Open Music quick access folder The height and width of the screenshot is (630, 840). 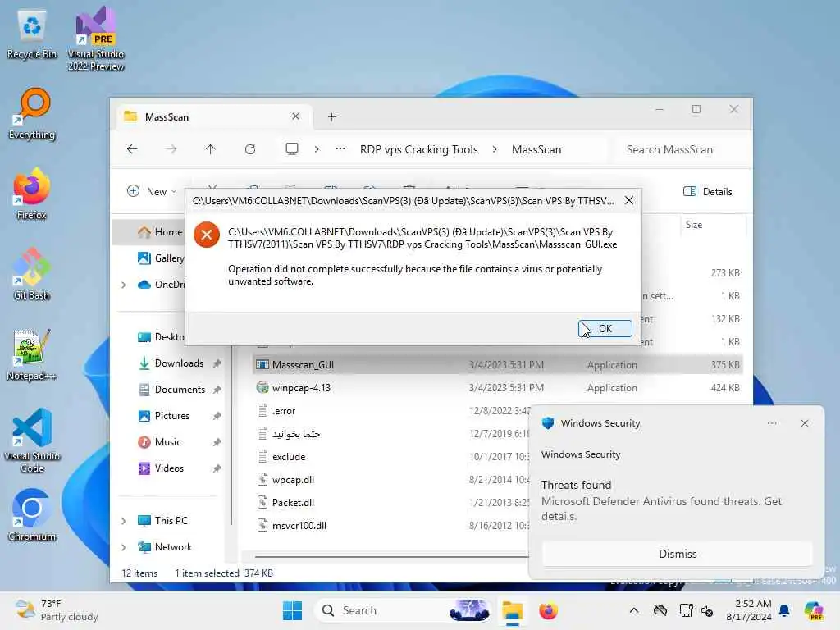167,442
